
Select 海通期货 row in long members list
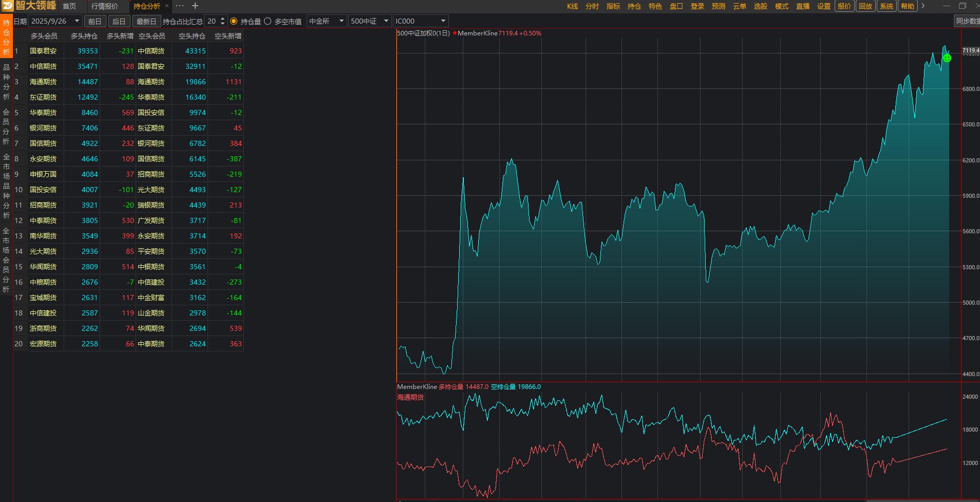click(x=43, y=82)
